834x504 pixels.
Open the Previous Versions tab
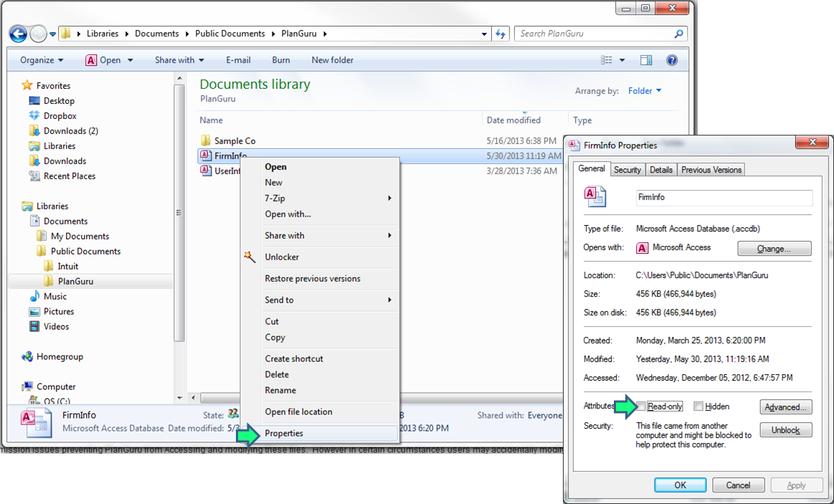tap(711, 170)
